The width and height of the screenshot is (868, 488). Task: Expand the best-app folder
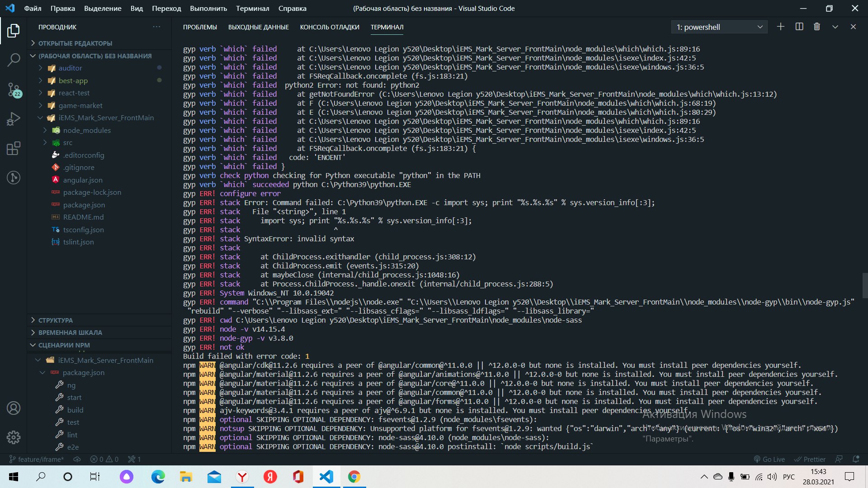tap(73, 80)
